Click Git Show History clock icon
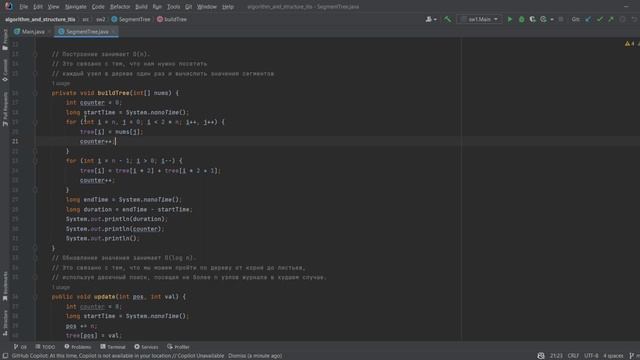 (622, 19)
